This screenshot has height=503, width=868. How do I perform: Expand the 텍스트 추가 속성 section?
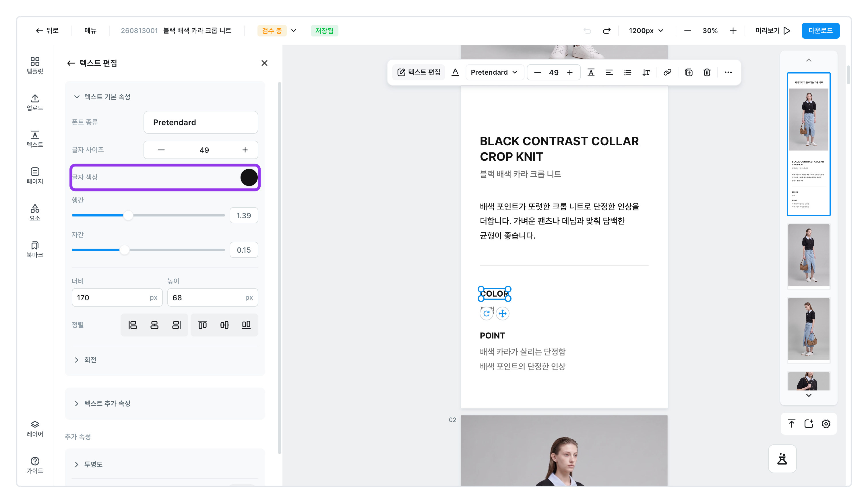[102, 403]
